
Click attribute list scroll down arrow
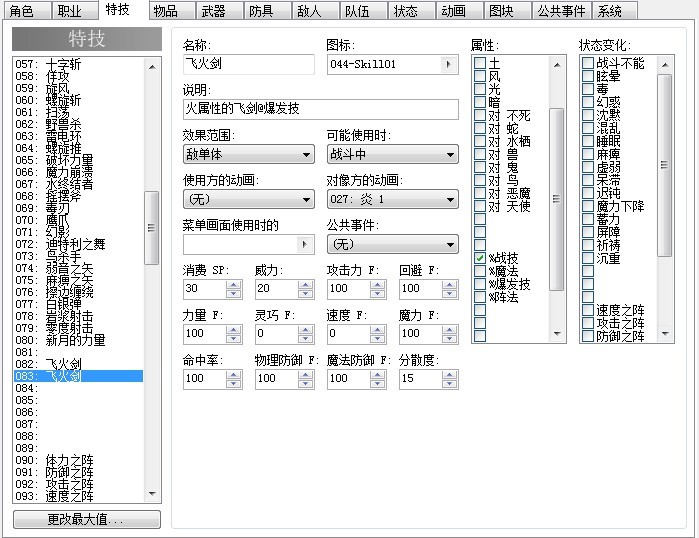[x=557, y=333]
